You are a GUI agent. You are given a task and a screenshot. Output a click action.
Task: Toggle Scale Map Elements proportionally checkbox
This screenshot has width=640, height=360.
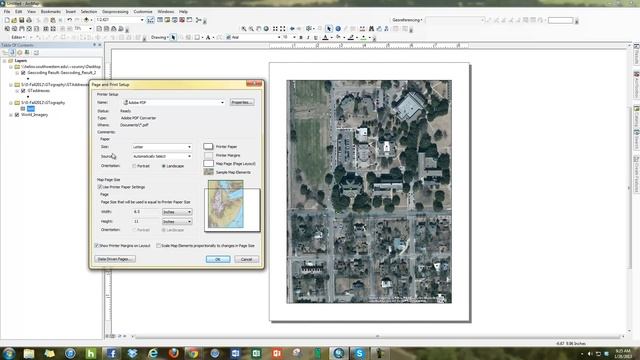pos(158,246)
